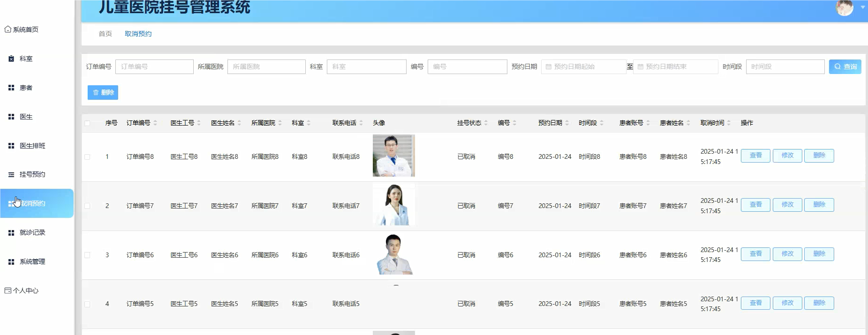This screenshot has width=868, height=335.
Task: Check the checkbox for row 订单编号6
Action: tap(87, 255)
